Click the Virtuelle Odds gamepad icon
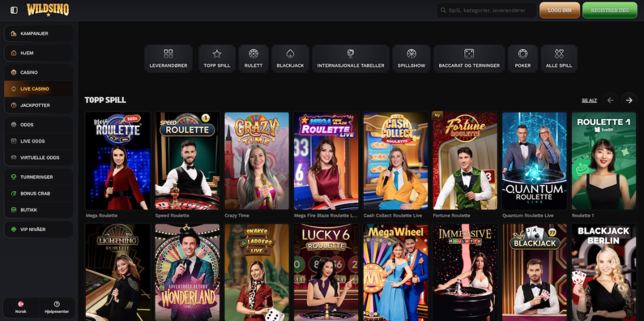Screen dimensions: 644x321 [x=14, y=158]
